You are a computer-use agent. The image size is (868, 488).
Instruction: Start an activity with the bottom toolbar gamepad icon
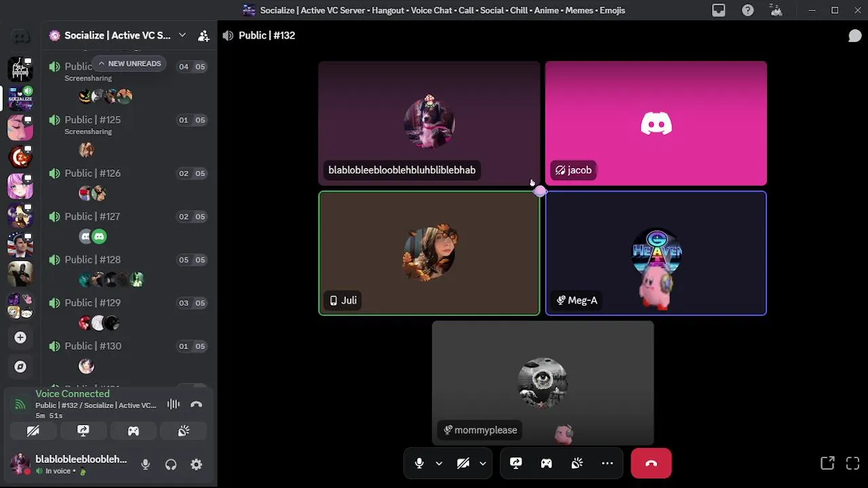(547, 464)
